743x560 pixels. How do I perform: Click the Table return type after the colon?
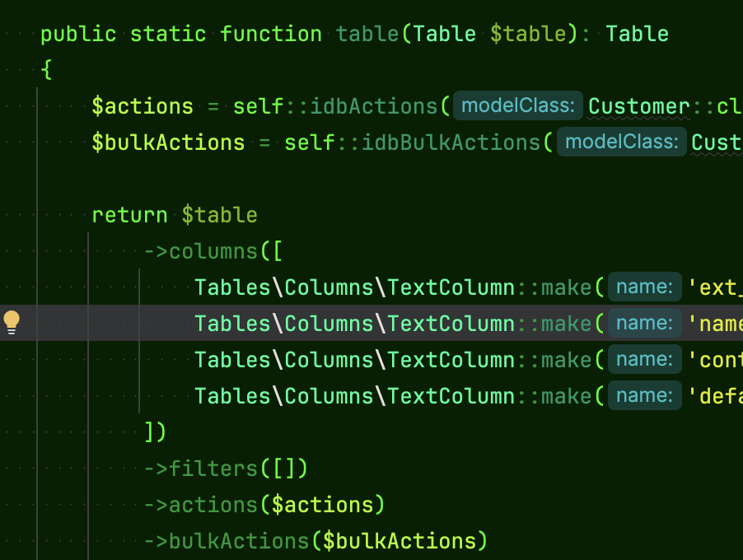(x=637, y=35)
